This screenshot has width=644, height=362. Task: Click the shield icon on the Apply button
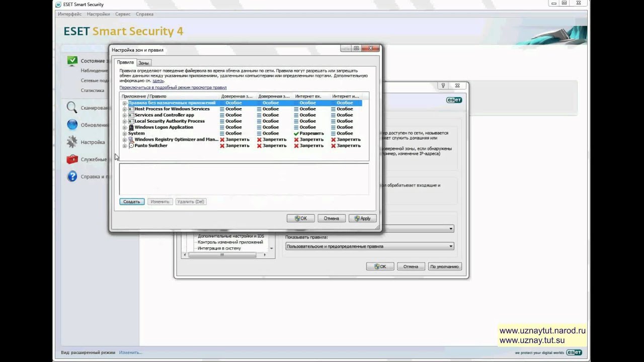point(357,218)
